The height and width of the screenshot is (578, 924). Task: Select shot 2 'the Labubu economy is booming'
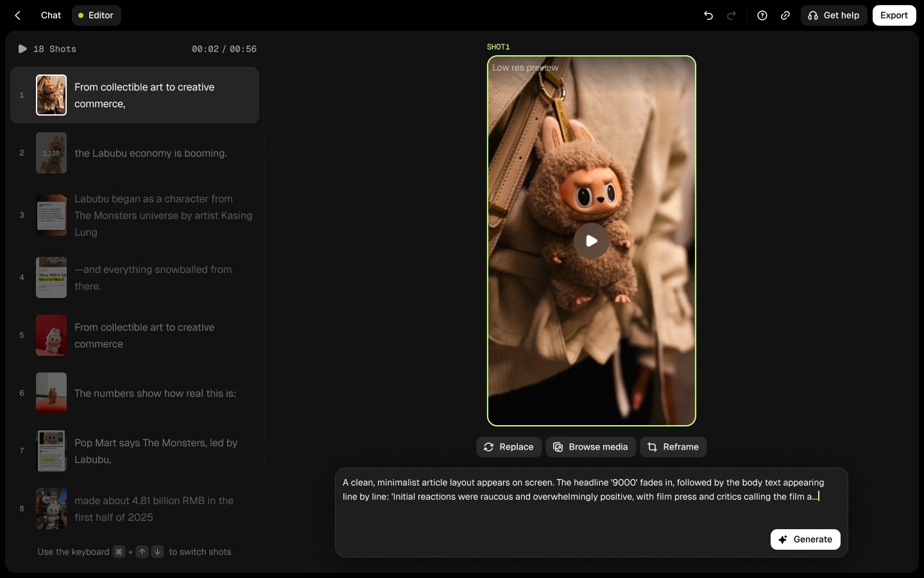tap(151, 153)
